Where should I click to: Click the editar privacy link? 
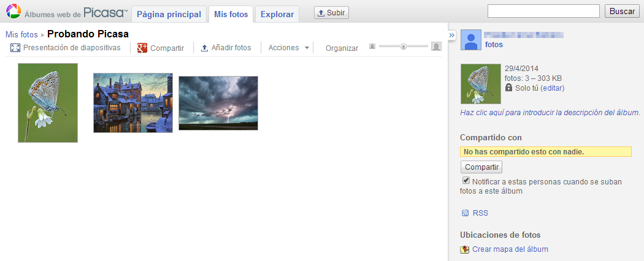pos(553,88)
